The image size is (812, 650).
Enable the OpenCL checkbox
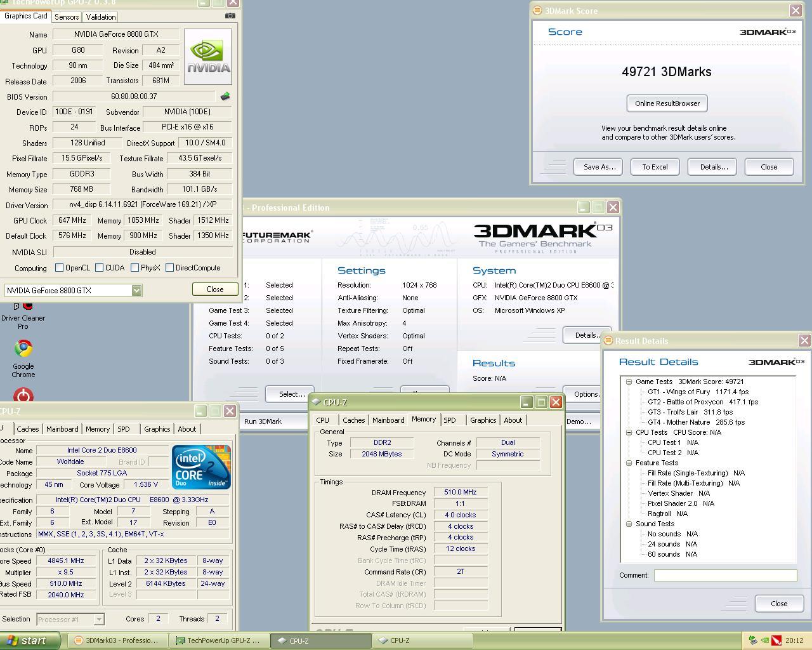coord(59,268)
